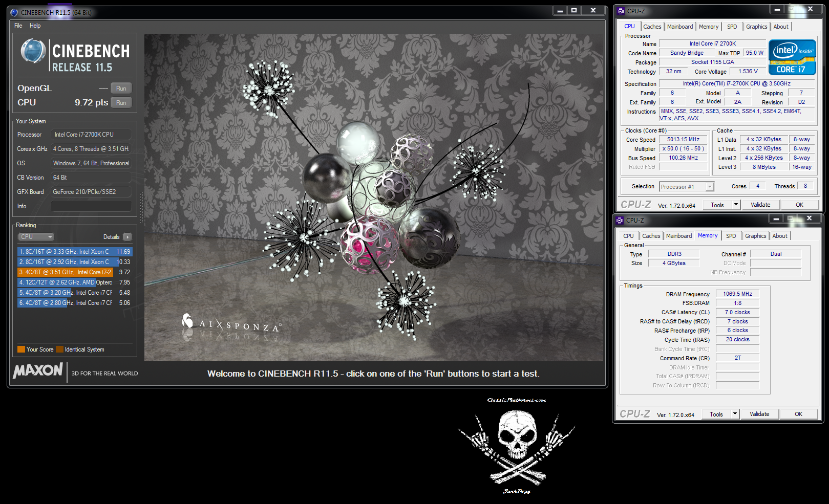829x504 pixels.
Task: Open Tools dropdown arrow in top CPU-Z window
Action: (x=736, y=205)
